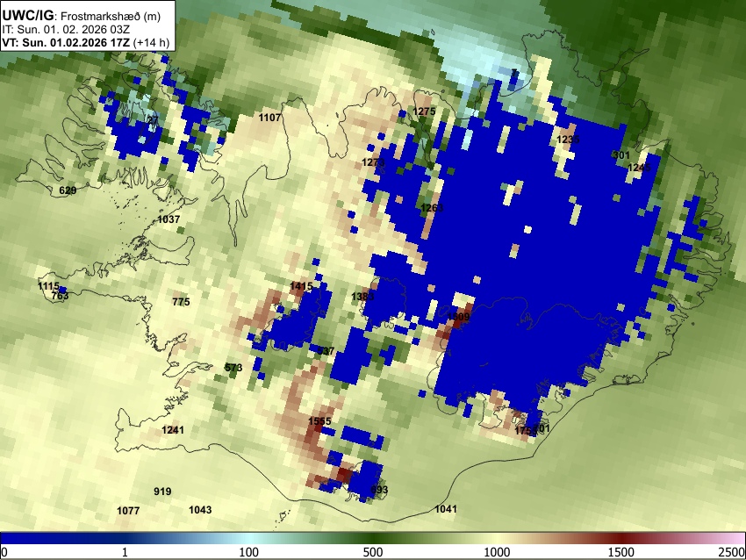
Task: Click the legend label 1000
Action: [497, 552]
